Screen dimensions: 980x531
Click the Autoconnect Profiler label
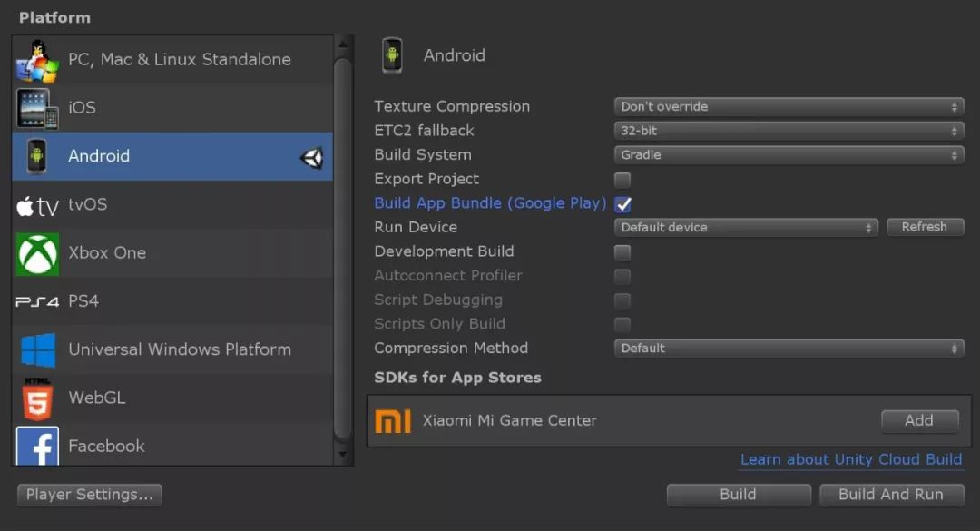448,276
